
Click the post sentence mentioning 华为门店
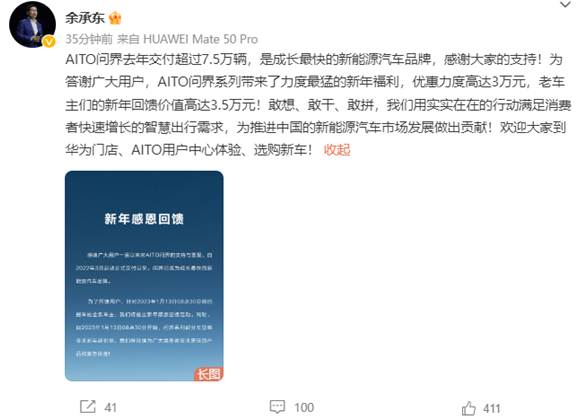coord(189,150)
